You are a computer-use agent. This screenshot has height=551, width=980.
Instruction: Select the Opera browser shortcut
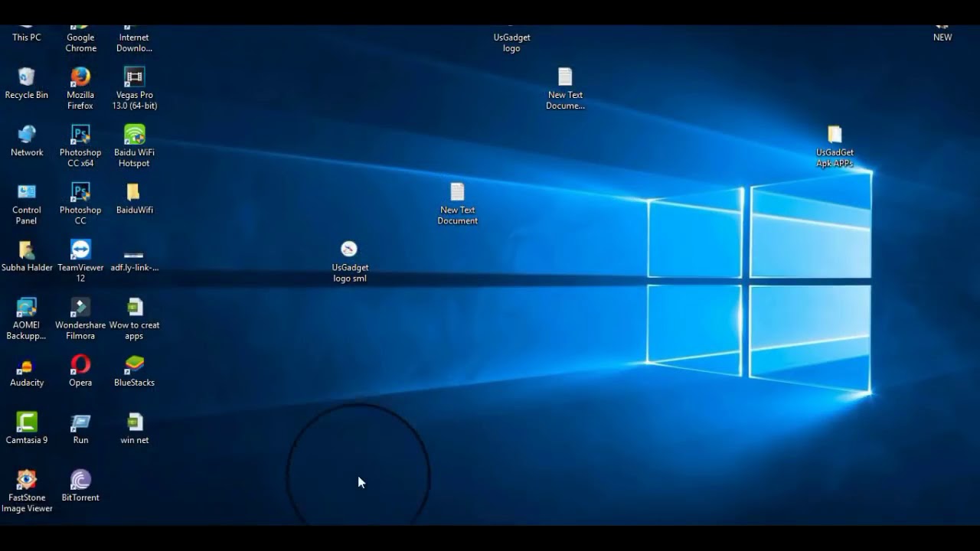point(80,371)
